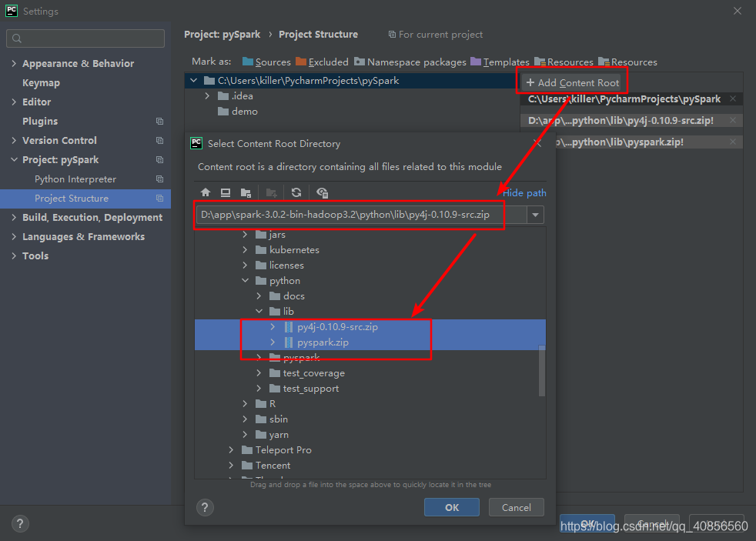756x541 pixels.
Task: Remove pyspark.zip content root entry
Action: (733, 142)
